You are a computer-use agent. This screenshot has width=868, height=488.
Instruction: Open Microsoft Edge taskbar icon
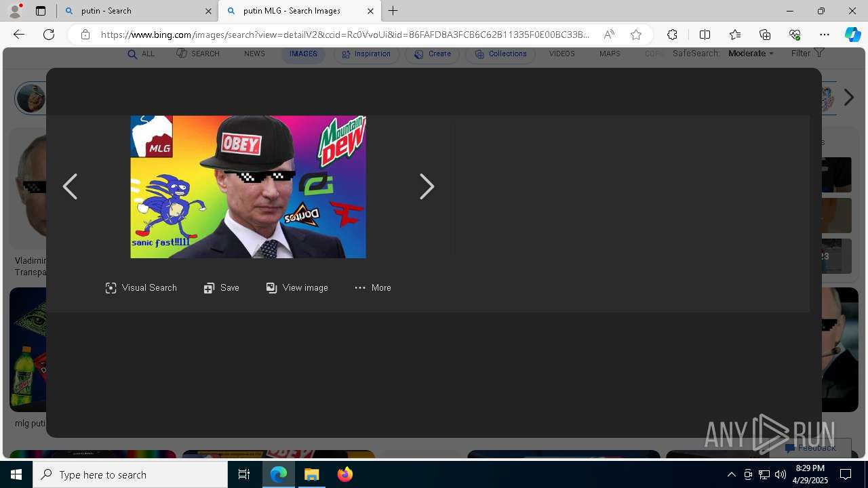[x=279, y=474]
